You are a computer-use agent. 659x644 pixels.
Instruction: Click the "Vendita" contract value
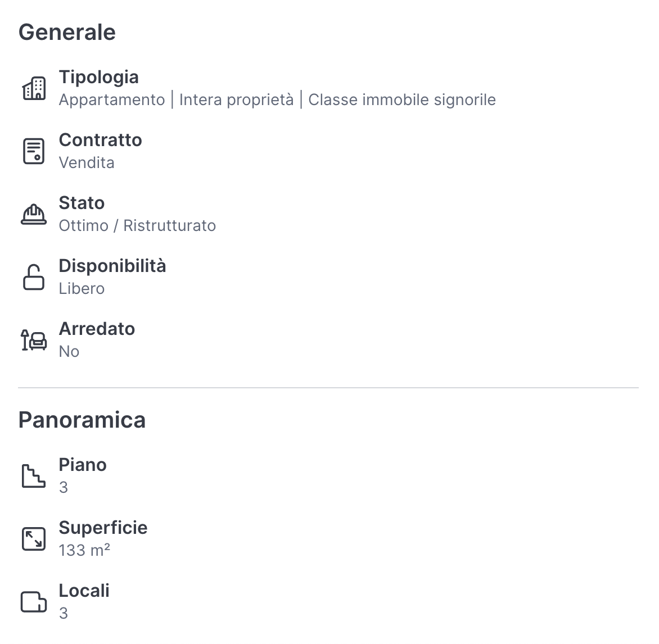coord(87,163)
